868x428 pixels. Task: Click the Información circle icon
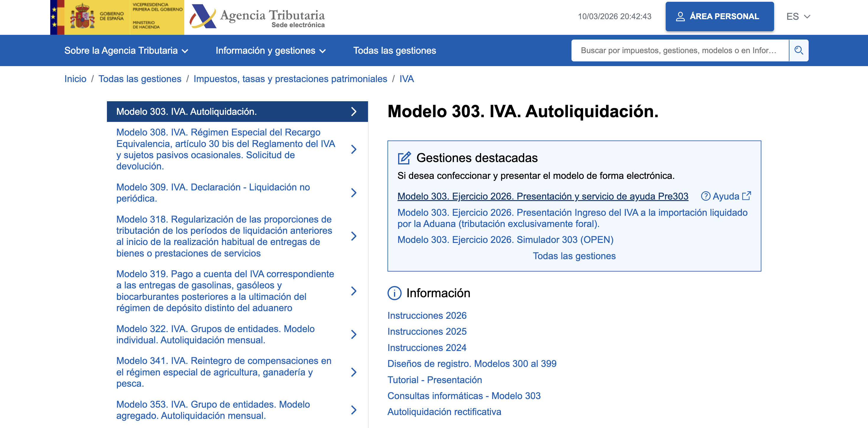tap(394, 293)
